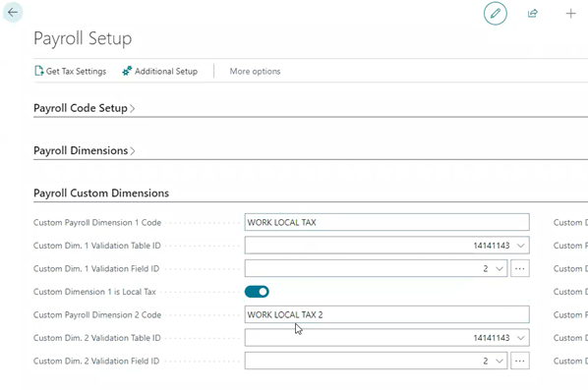Click label Custom Dim. 2 Validation Field ID
This screenshot has width=588, height=390.
[x=96, y=361]
